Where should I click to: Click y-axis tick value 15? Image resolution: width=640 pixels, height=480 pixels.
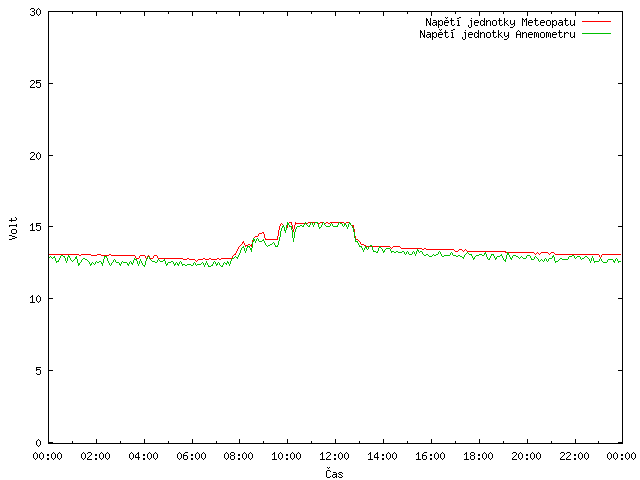pos(36,227)
